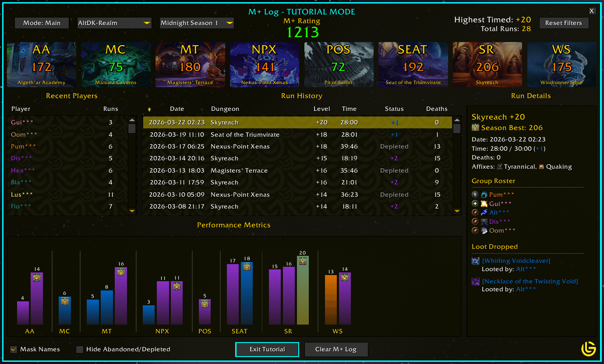This screenshot has height=364, width=604.
Task: Select the 2026-03-13 18:03 Magisters' Terrace run
Action: tap(297, 171)
